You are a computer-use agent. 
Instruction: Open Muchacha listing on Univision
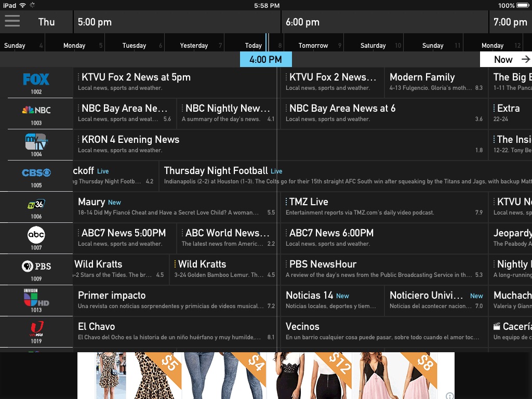click(511, 301)
